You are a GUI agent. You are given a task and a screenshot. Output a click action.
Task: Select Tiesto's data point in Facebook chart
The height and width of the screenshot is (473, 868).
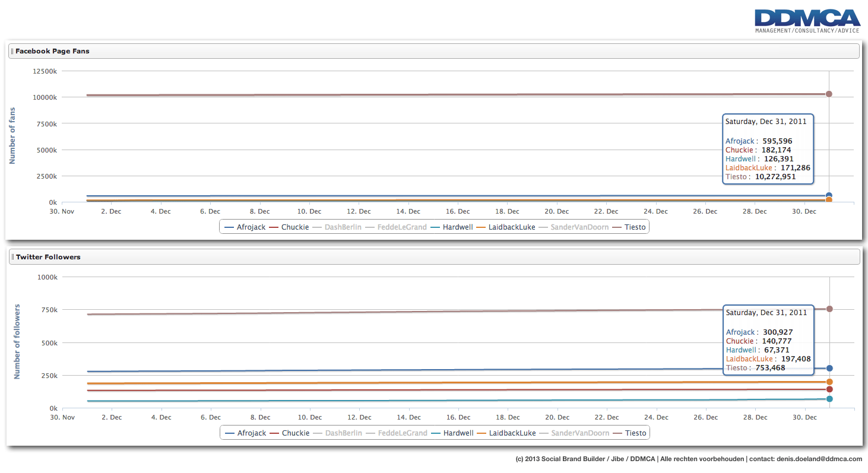[829, 94]
